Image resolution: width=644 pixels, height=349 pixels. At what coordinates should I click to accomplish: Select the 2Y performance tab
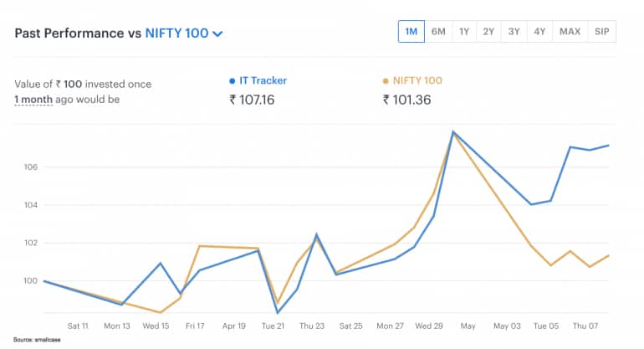pyautogui.click(x=488, y=32)
